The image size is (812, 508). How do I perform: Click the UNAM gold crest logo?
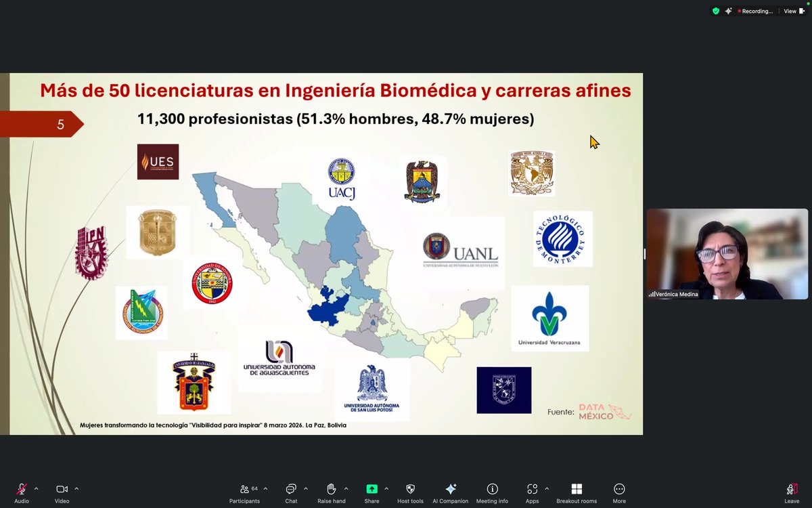[x=531, y=173]
